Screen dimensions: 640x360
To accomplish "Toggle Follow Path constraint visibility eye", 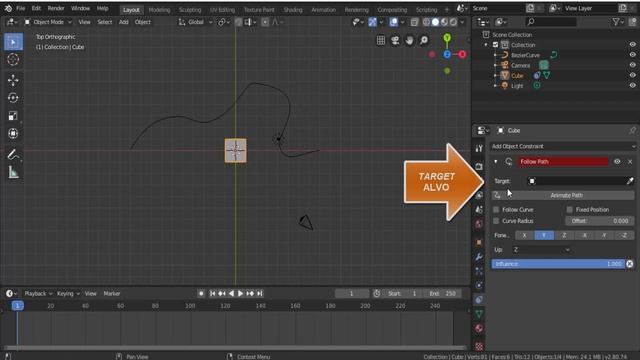I will (617, 162).
